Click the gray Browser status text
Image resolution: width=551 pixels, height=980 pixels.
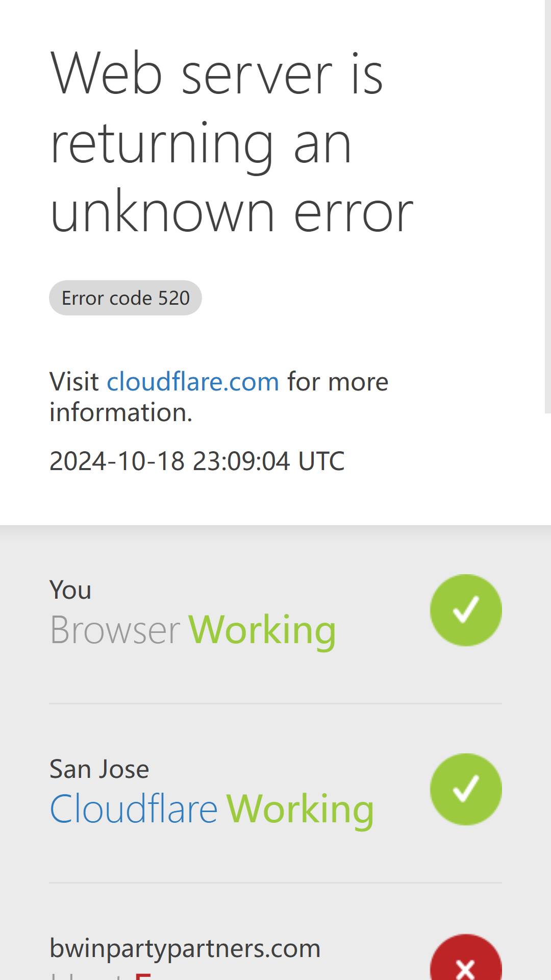point(115,630)
